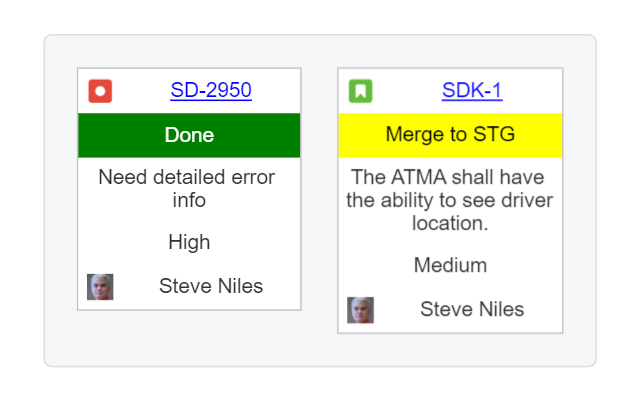This screenshot has width=630, height=406.
Task: Click Steve Niles name on SDK-1 card
Action: pos(471,310)
